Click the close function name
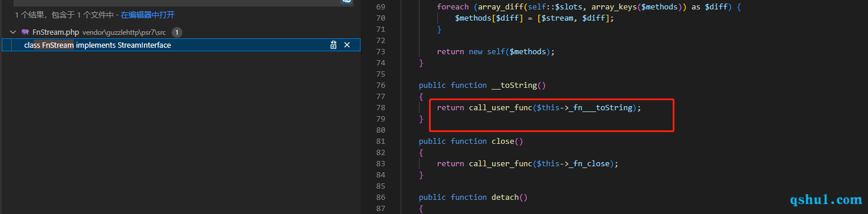Screen dimensions: 868x214 [x=503, y=141]
